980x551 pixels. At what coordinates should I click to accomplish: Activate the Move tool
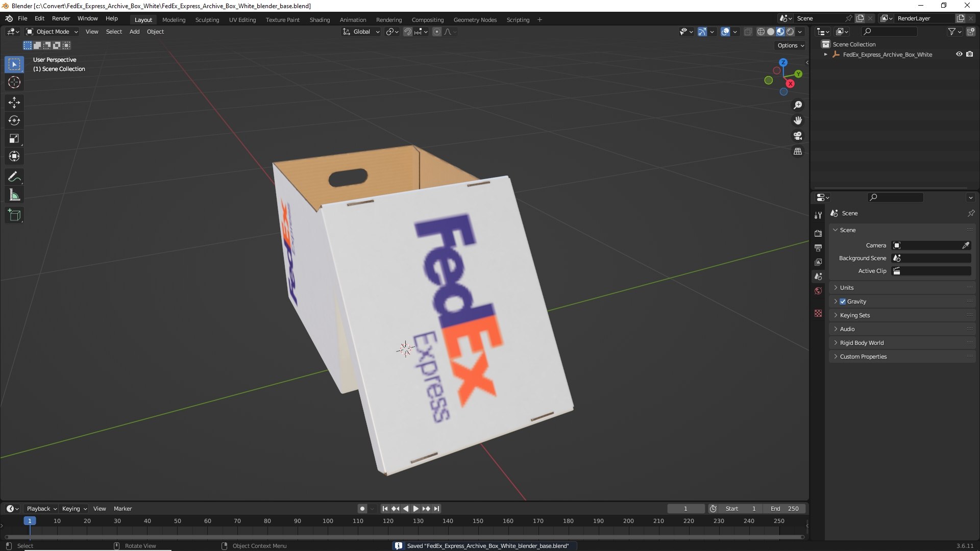(14, 103)
